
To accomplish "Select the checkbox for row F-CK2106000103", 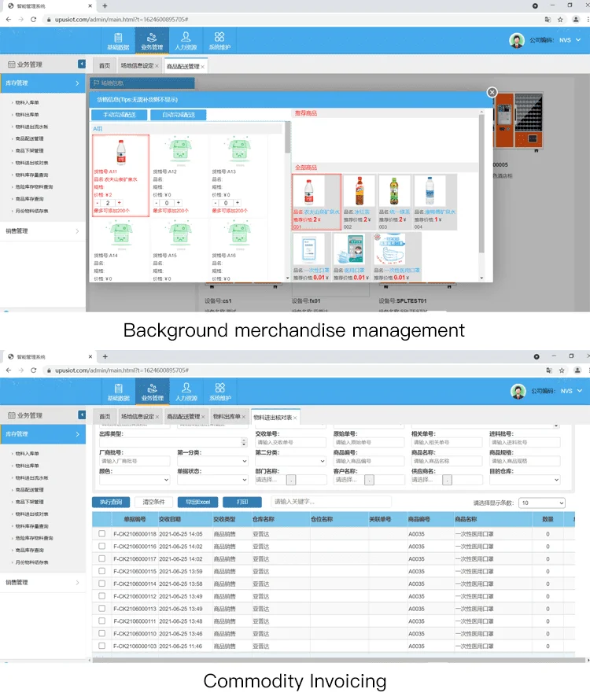I will (101, 646).
